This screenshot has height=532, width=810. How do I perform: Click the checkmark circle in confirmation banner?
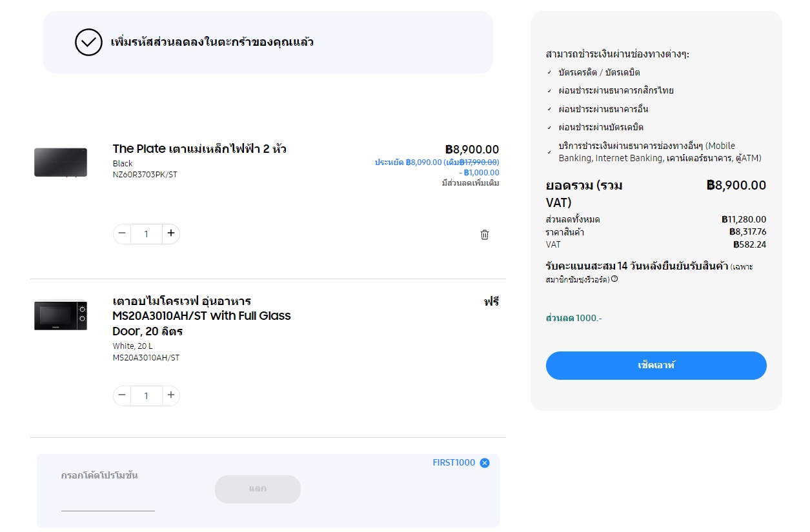[x=88, y=43]
